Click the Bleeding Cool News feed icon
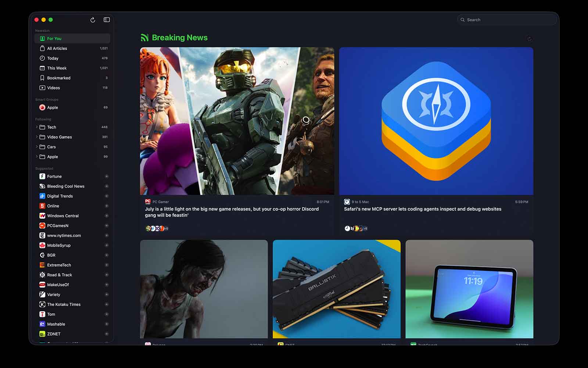This screenshot has width=588, height=368. coord(42,186)
